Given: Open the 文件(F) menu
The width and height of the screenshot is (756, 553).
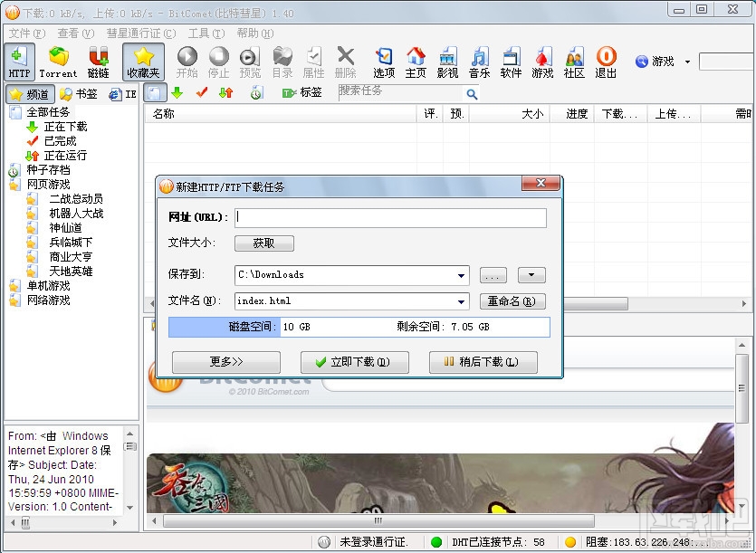Looking at the screenshot, I should point(26,33).
